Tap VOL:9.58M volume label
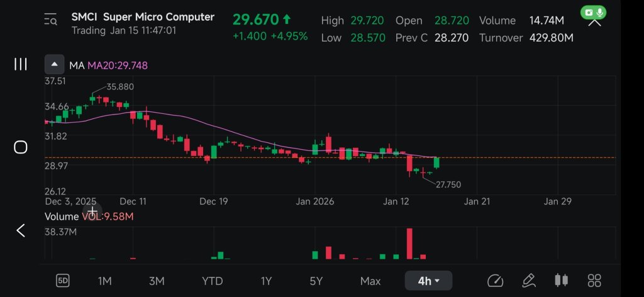The height and width of the screenshot is (297, 644). tap(108, 216)
